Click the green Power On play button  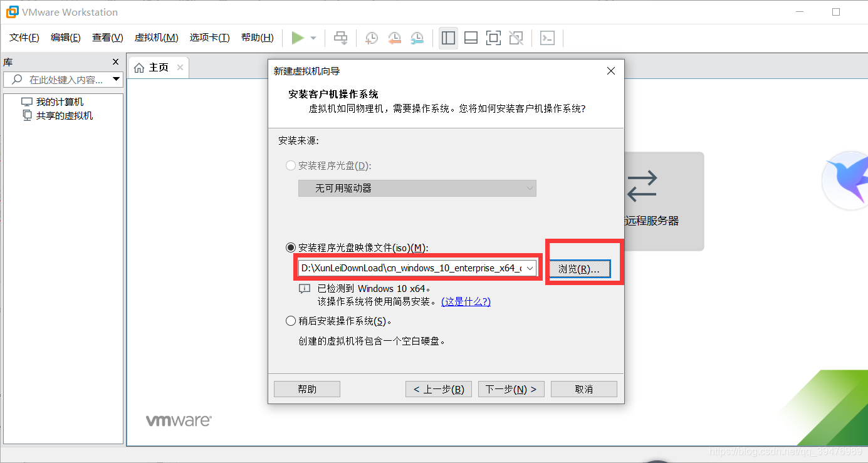coord(298,38)
